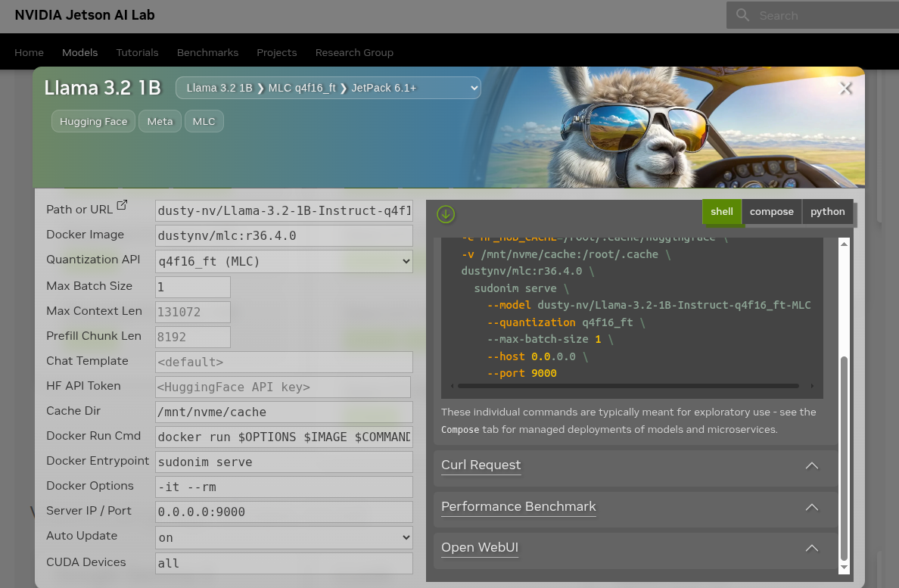The height and width of the screenshot is (588, 899).
Task: Open the Quantization API dropdown
Action: (x=284, y=261)
